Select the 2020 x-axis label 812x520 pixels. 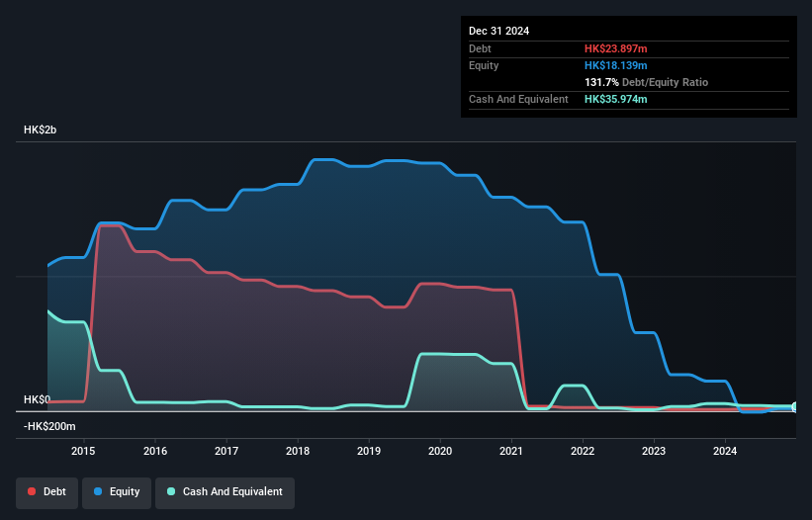tap(440, 451)
